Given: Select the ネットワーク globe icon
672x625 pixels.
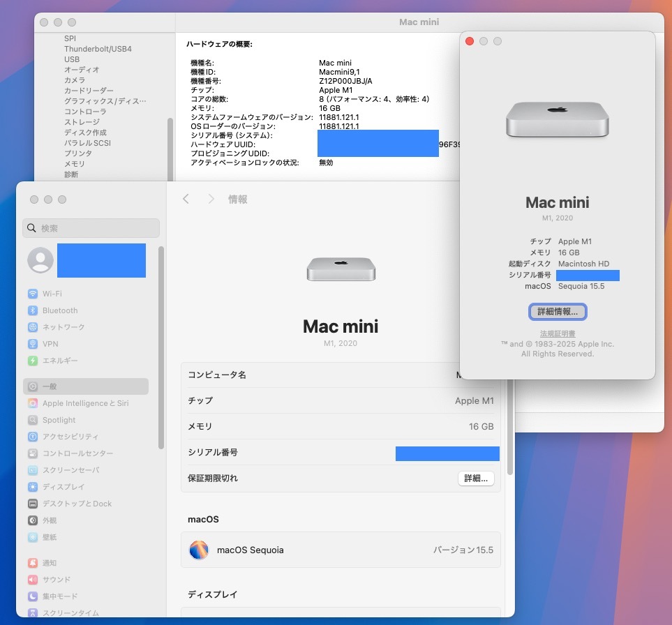Looking at the screenshot, I should 33,327.
